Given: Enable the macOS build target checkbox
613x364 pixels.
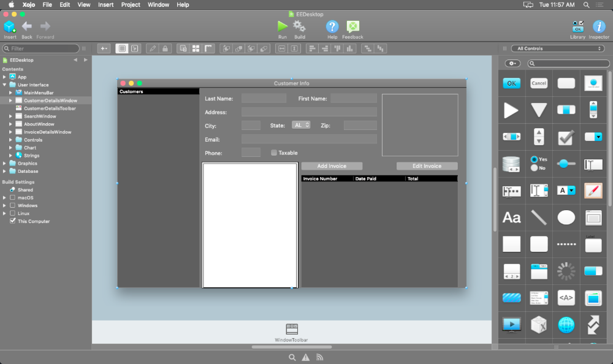Looking at the screenshot, I should [13, 198].
